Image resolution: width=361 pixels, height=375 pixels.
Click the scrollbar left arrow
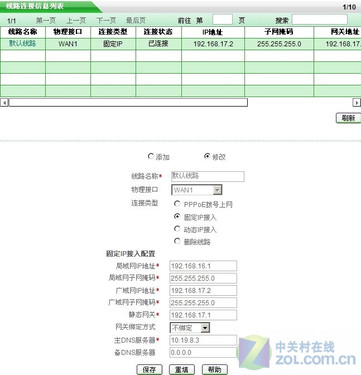tap(4, 102)
